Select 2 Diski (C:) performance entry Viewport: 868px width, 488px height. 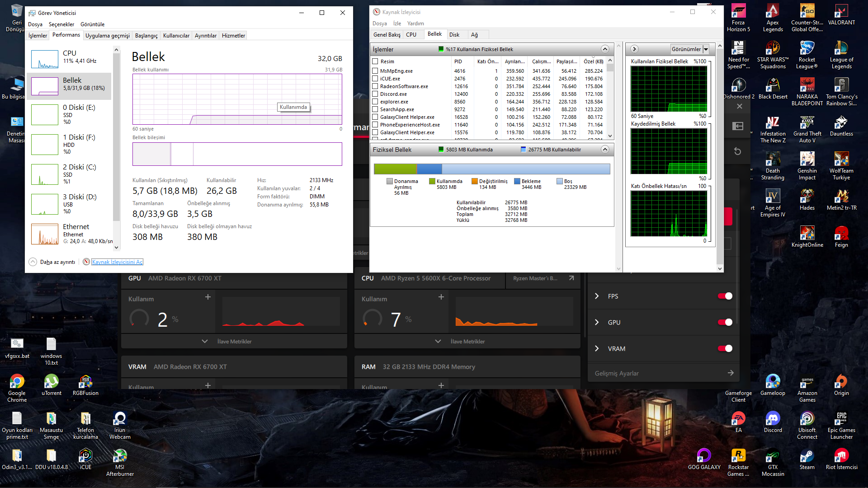69,174
